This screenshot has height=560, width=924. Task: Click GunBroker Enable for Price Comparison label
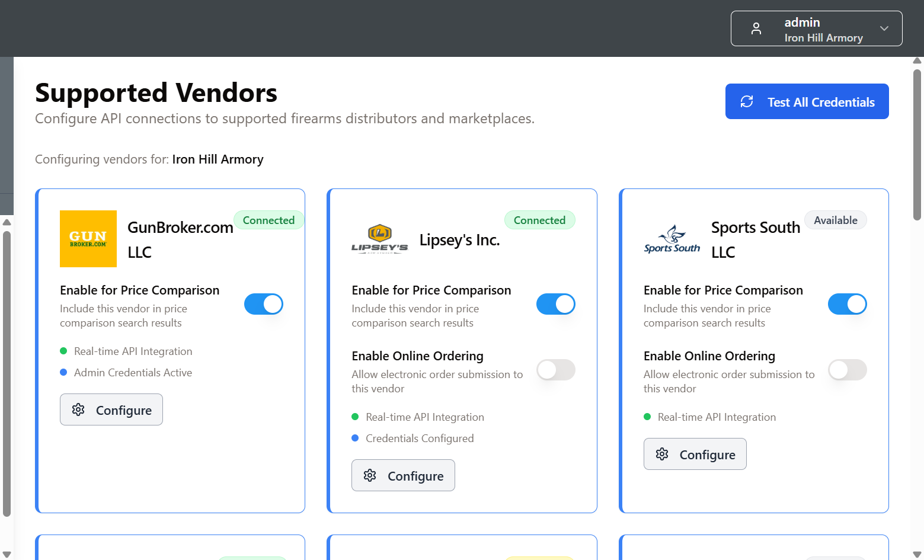coord(139,290)
